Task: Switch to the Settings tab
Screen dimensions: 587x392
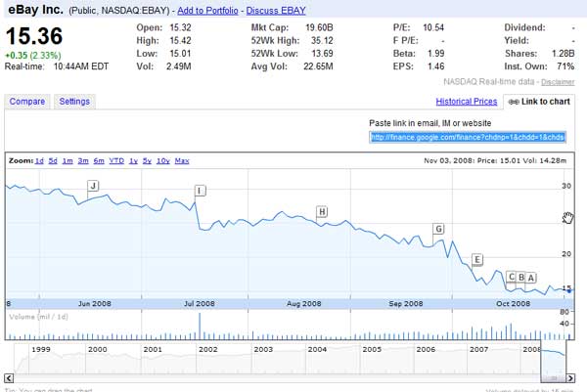Action: point(74,102)
